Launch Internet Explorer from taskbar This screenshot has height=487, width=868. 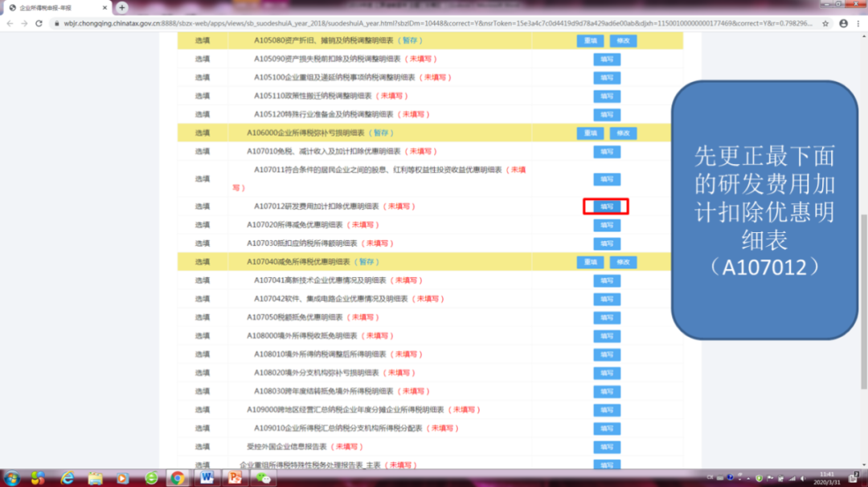coord(68,478)
